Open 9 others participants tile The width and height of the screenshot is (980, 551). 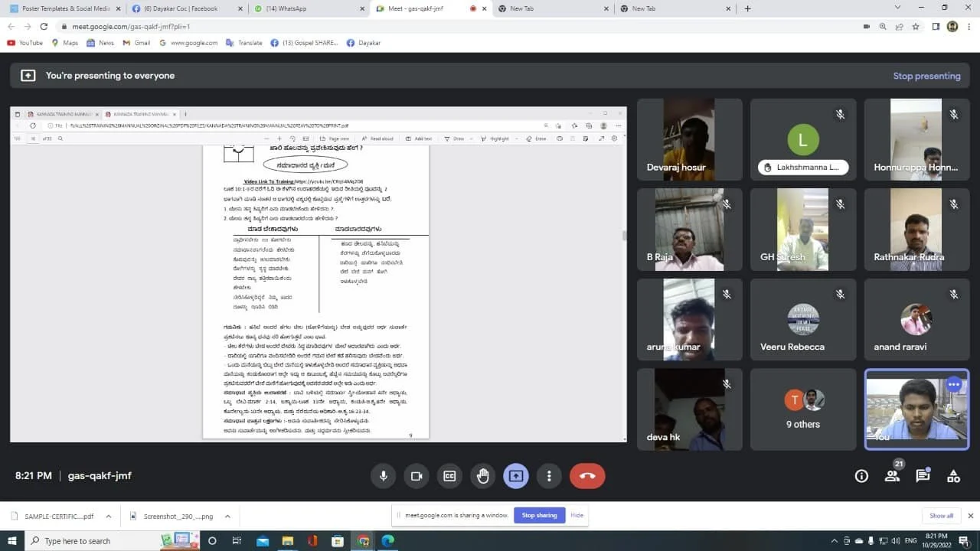[803, 409]
